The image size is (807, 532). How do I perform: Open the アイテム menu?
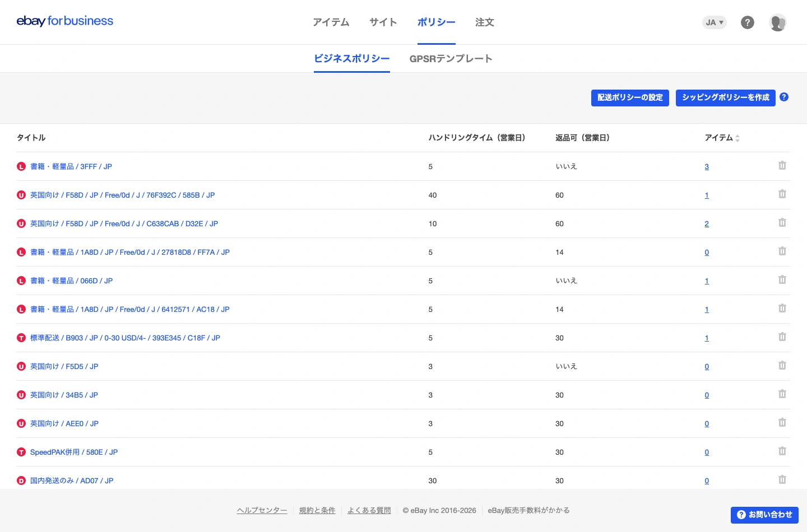click(x=331, y=22)
